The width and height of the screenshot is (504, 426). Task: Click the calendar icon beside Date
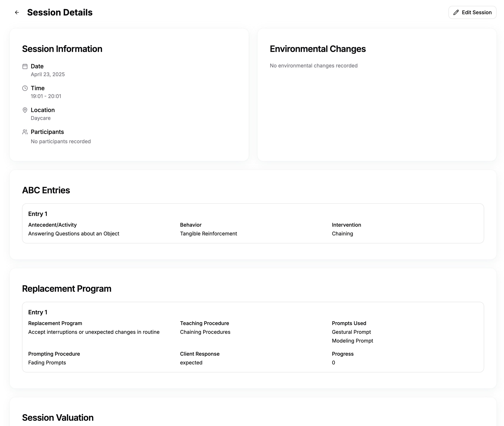click(x=25, y=66)
